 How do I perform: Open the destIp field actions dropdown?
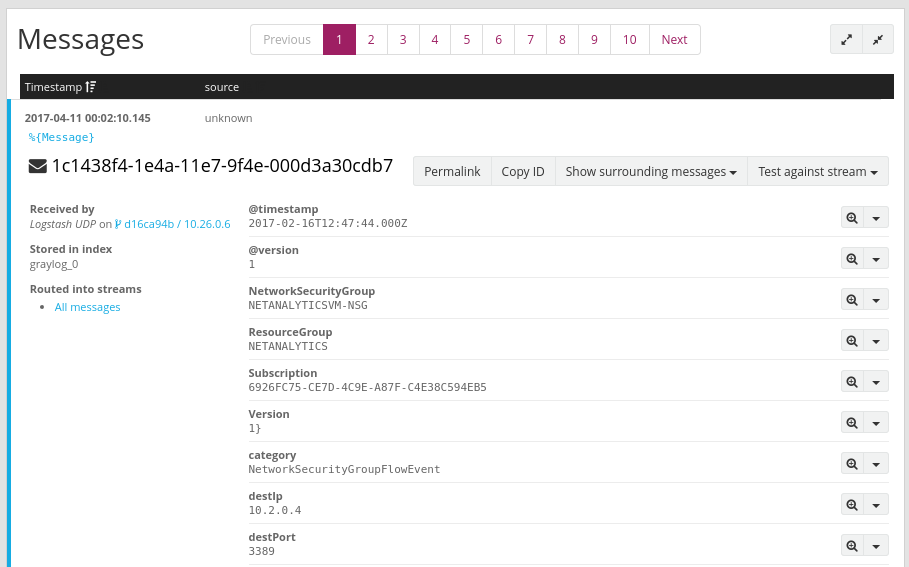click(x=876, y=505)
